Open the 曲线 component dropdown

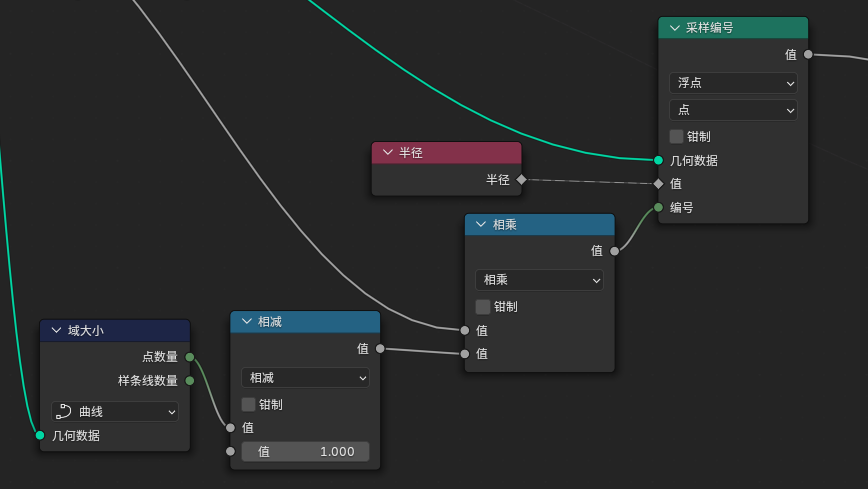(115, 412)
